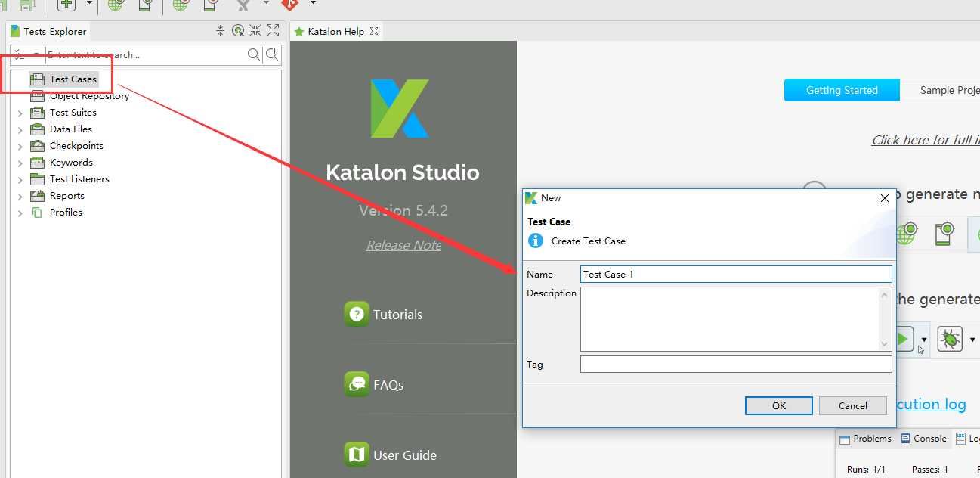Click the Record Mobile phone icon in the help page
Image resolution: width=980 pixels, height=478 pixels.
(944, 234)
